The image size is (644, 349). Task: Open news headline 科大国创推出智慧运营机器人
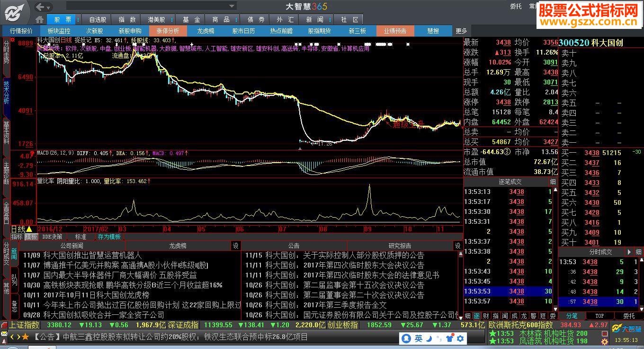click(92, 255)
